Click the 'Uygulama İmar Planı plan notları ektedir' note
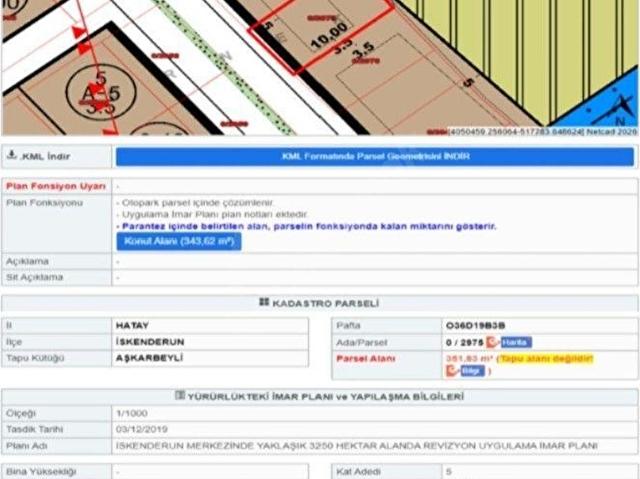 point(214,214)
